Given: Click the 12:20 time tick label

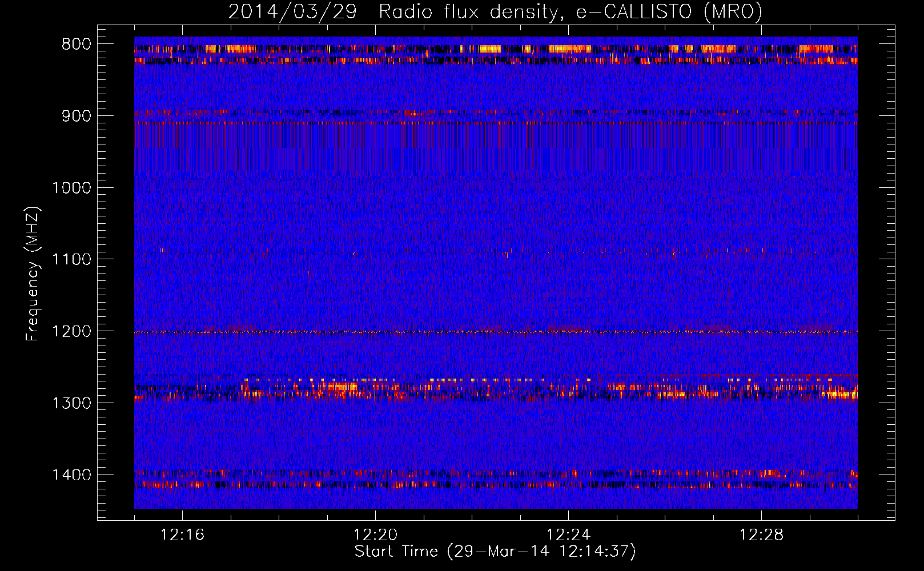Looking at the screenshot, I should pyautogui.click(x=375, y=535).
